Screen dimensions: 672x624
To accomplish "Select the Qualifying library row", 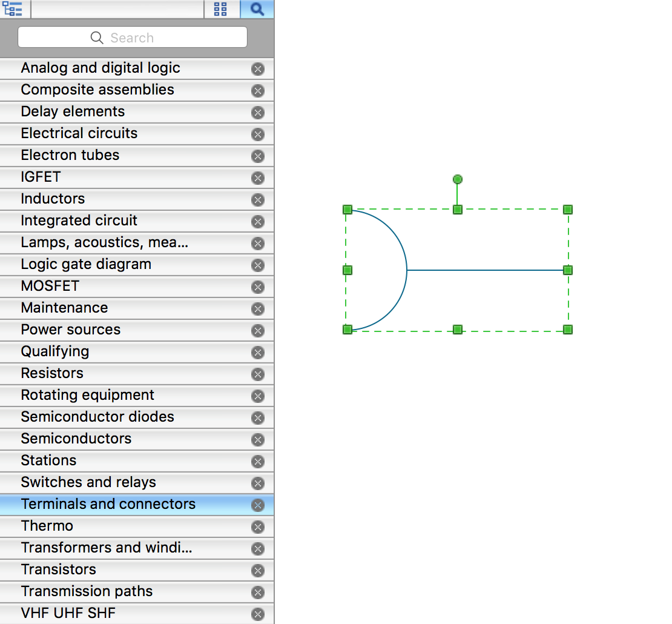I will pos(137,352).
